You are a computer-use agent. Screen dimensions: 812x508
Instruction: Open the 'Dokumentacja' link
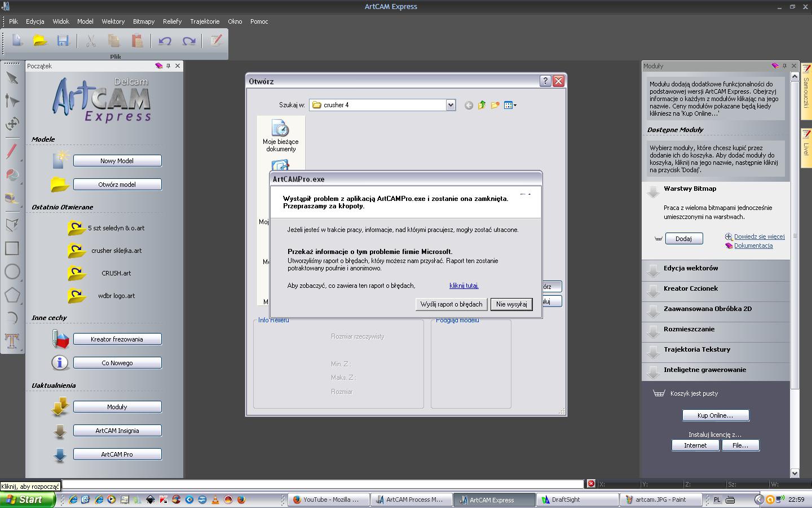coord(753,246)
